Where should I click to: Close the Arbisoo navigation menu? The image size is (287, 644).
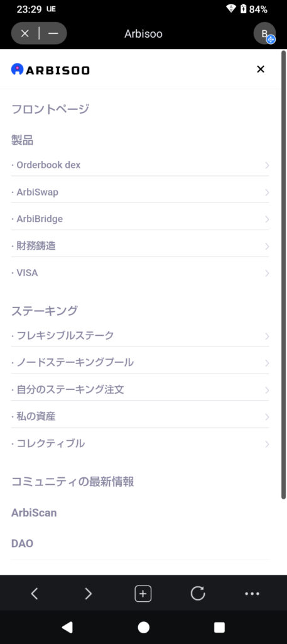point(261,69)
